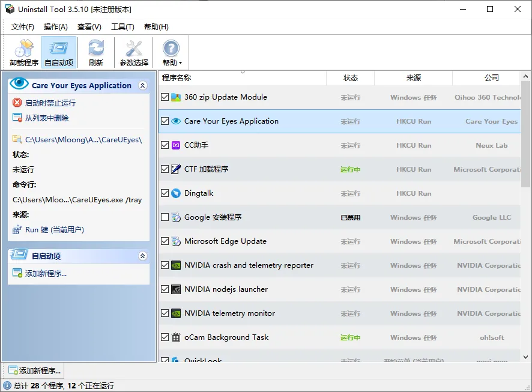Click oh!soft company cell
This screenshot has width=532, height=392.
tap(492, 337)
